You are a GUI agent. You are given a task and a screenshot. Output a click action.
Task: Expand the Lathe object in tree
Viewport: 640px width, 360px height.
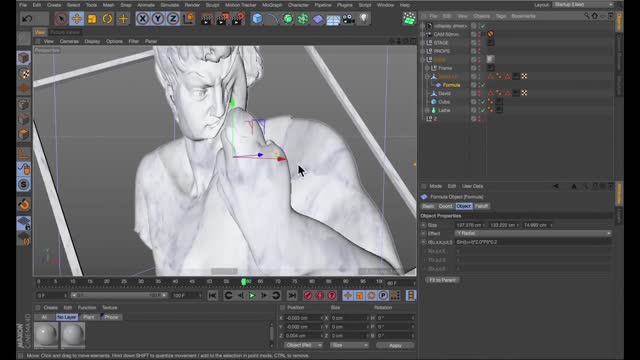(427, 110)
